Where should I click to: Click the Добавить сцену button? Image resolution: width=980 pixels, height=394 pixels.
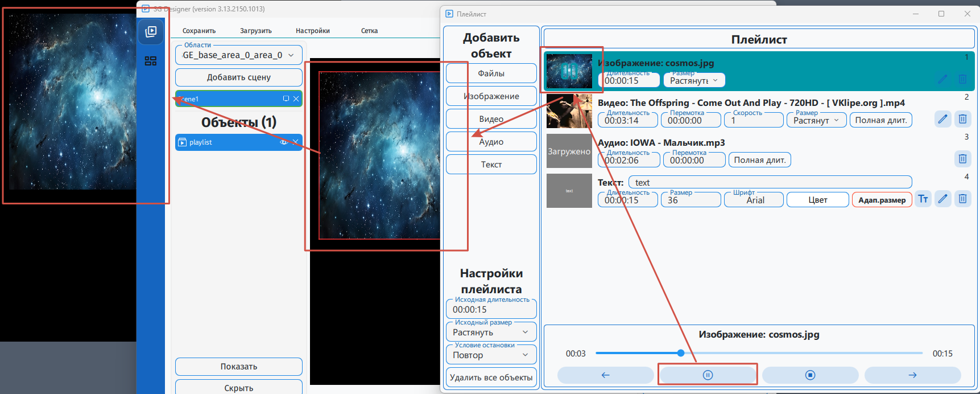[x=238, y=77]
